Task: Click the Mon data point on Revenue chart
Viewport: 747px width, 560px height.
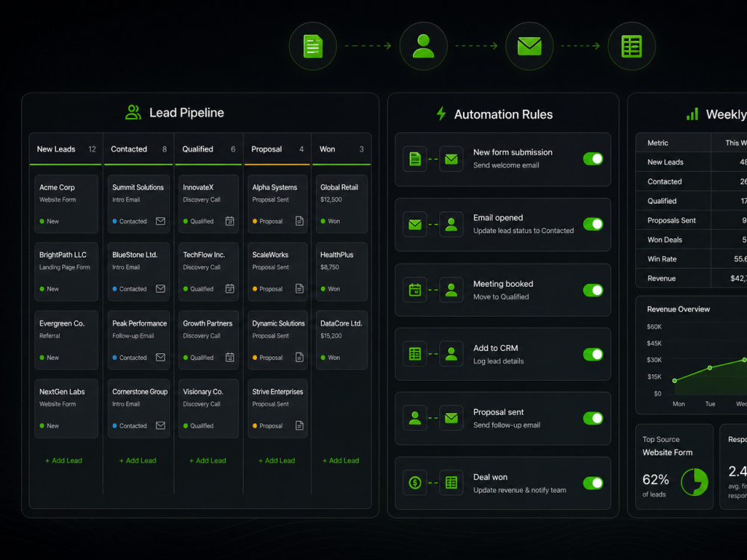Action: pyautogui.click(x=675, y=381)
